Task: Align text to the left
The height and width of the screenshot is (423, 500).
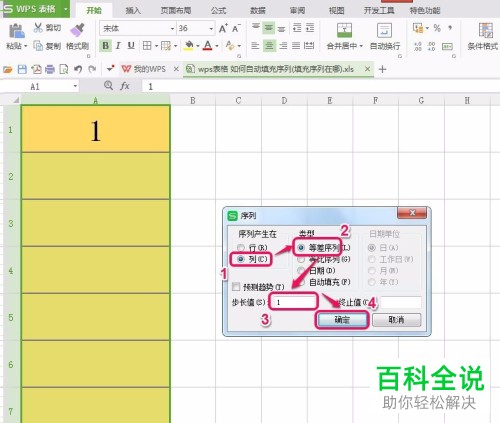Action: (255, 46)
